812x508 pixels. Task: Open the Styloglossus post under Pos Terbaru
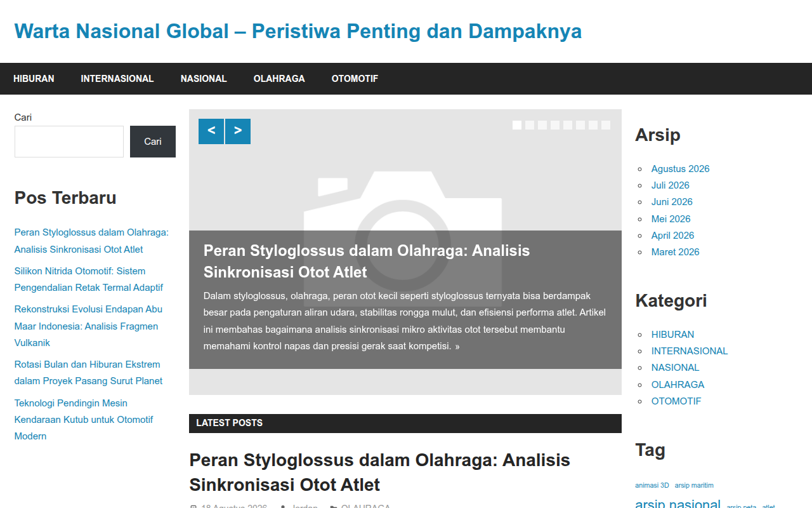coord(91,241)
